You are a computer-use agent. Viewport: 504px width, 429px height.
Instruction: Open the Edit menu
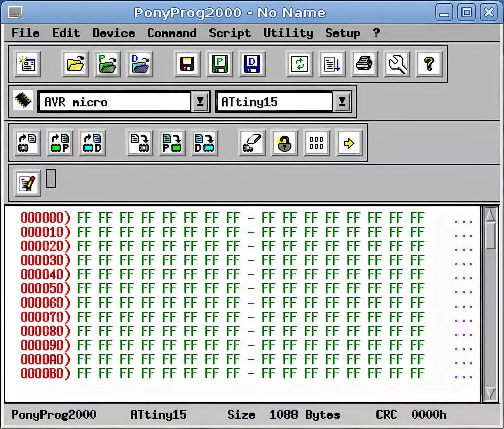pyautogui.click(x=66, y=33)
